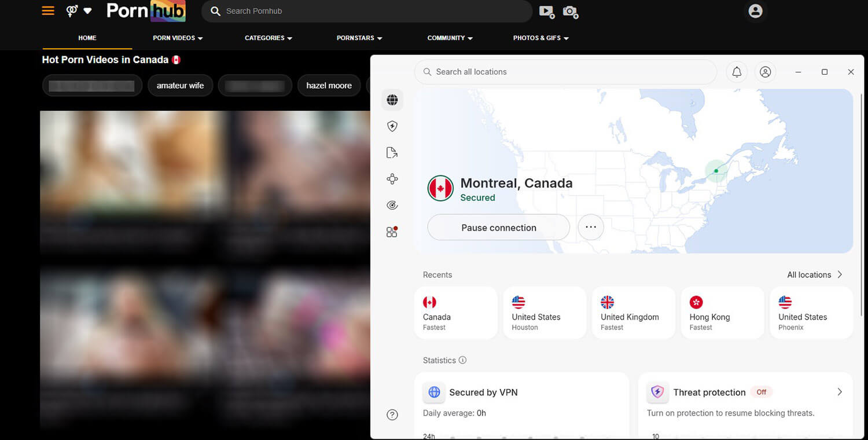Screen dimensions: 868x440
Task: Open the VPN globe tab in sidebar
Action: coord(392,100)
